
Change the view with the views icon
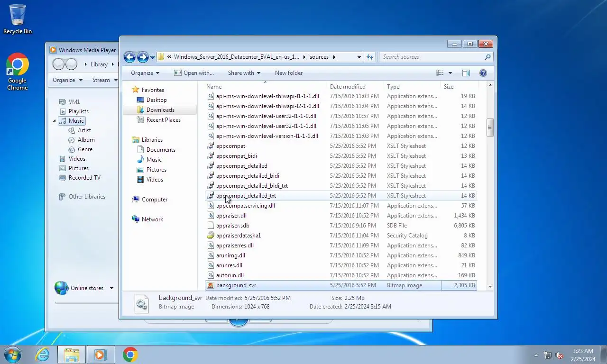pyautogui.click(x=440, y=73)
